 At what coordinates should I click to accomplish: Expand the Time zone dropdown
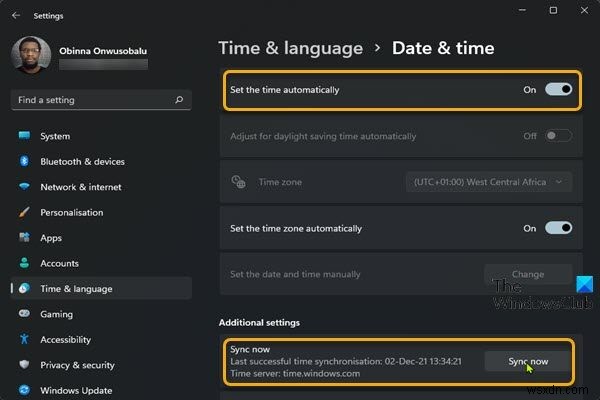click(x=489, y=182)
